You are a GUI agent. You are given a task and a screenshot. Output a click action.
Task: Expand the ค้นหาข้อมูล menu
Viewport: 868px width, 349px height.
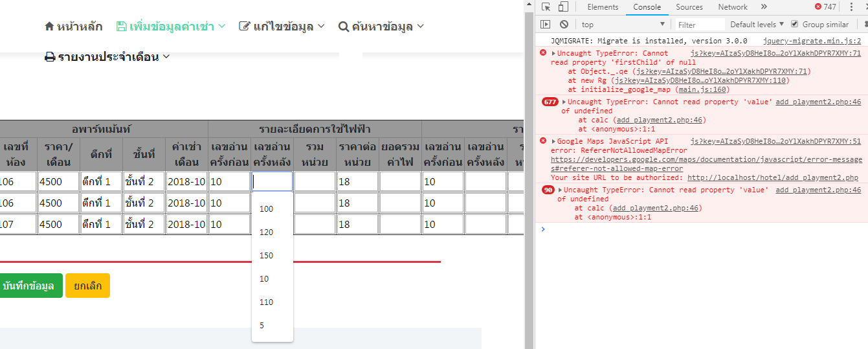381,27
